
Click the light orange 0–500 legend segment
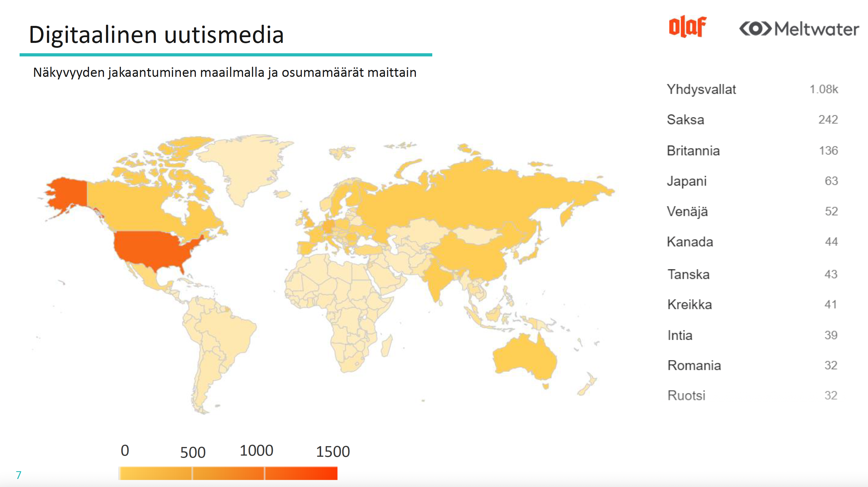(155, 473)
